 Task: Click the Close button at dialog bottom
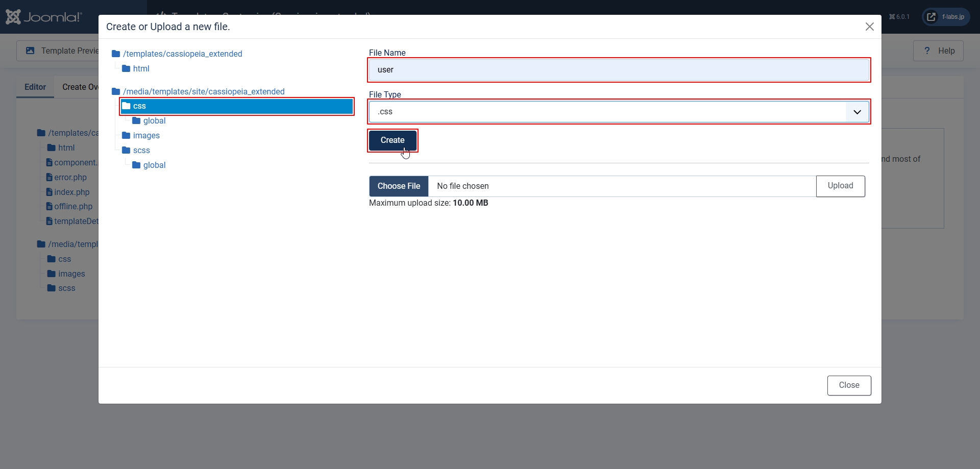pyautogui.click(x=848, y=385)
